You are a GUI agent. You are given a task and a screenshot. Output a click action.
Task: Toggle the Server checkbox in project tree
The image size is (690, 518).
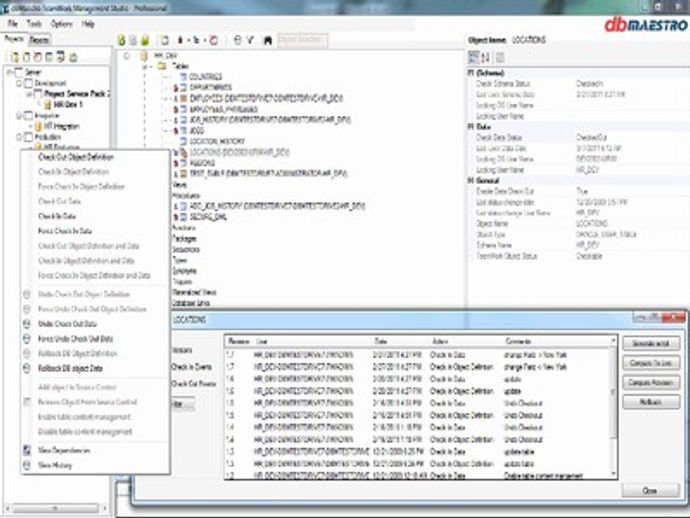pyautogui.click(x=19, y=72)
